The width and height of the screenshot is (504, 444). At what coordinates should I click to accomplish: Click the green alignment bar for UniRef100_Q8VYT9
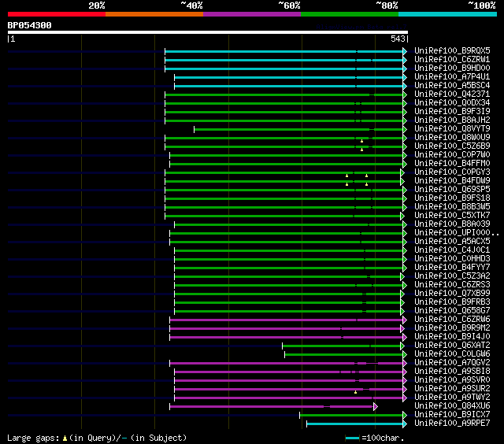click(x=298, y=129)
